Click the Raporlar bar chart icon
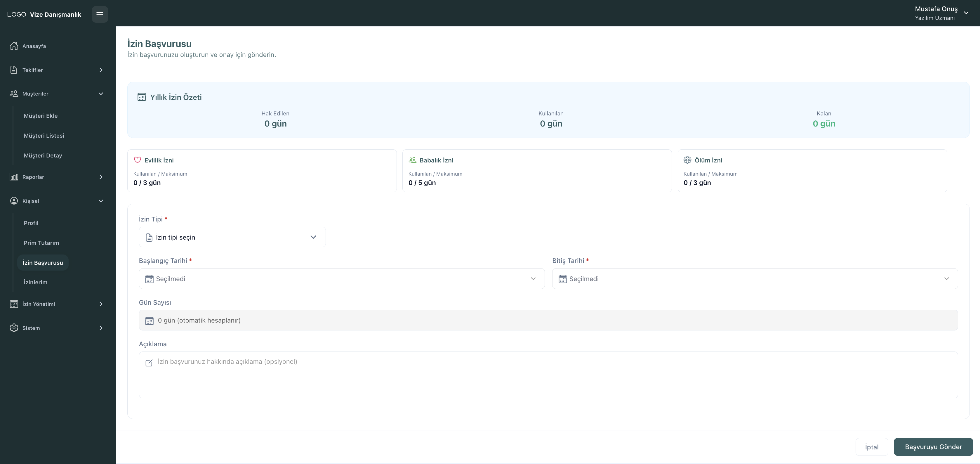 coord(14,177)
